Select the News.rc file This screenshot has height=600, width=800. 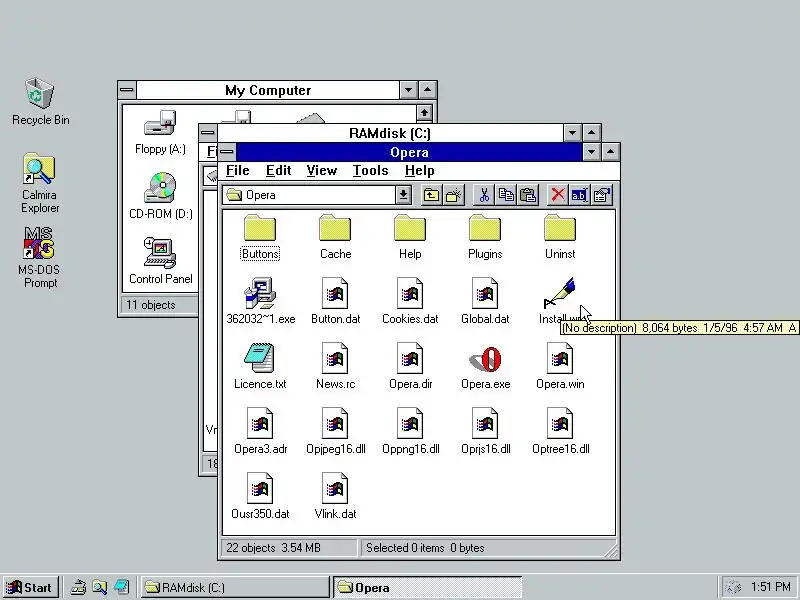pos(335,366)
